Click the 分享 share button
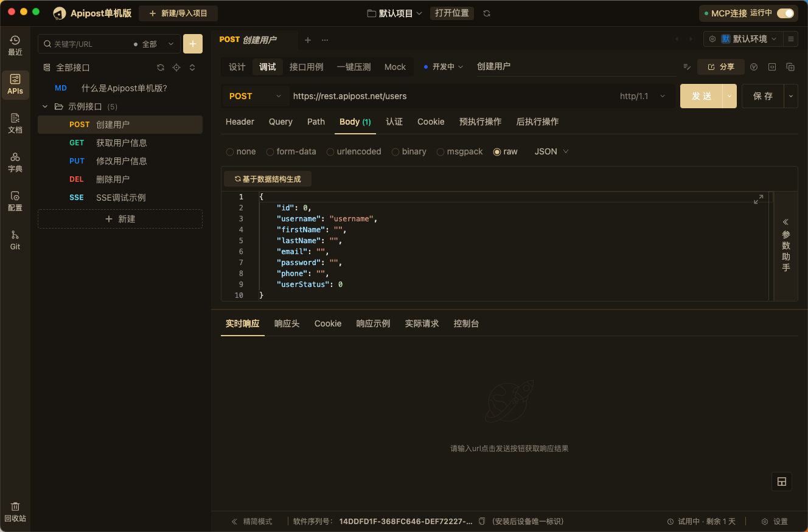The width and height of the screenshot is (808, 532). (721, 67)
